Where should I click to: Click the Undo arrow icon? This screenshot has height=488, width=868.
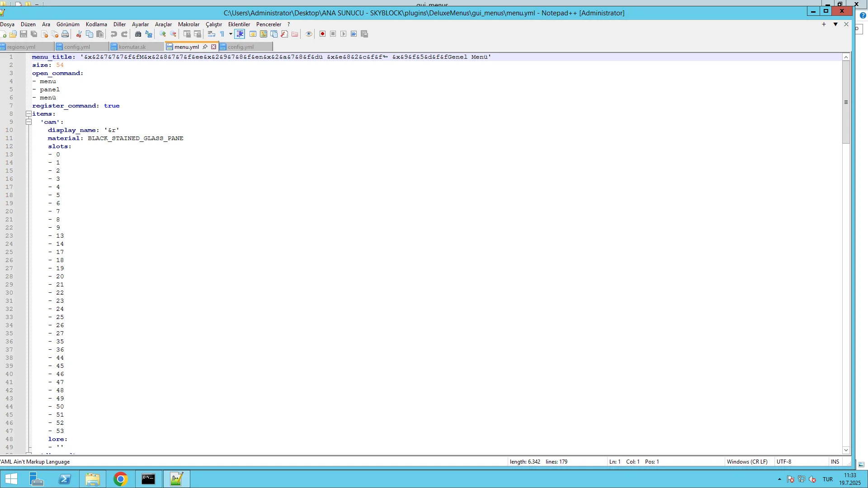pyautogui.click(x=114, y=34)
